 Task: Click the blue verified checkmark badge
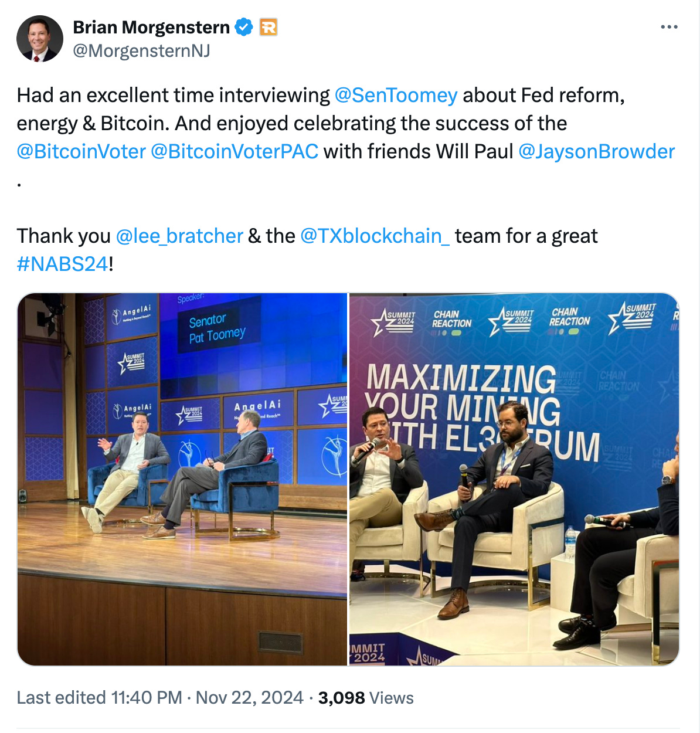(x=244, y=27)
